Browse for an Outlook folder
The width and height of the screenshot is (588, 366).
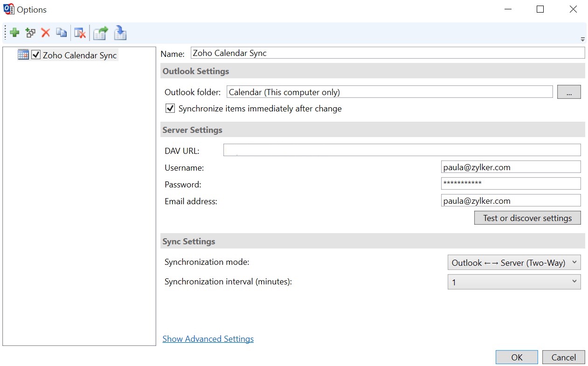coord(568,91)
